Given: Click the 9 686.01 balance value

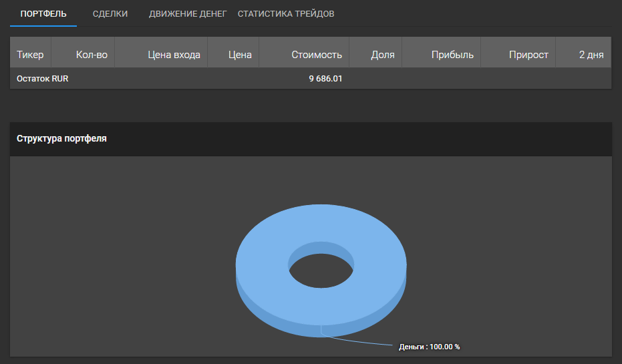Looking at the screenshot, I should click(325, 79).
